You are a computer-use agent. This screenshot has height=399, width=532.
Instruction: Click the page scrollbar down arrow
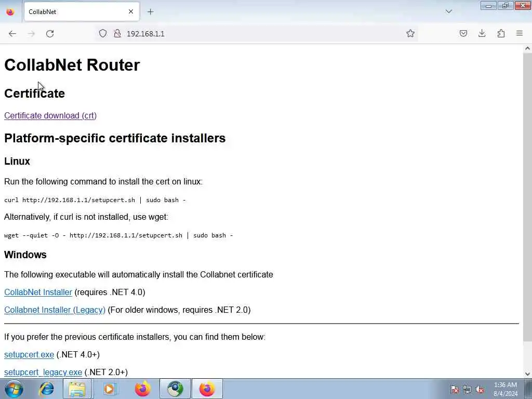527,374
